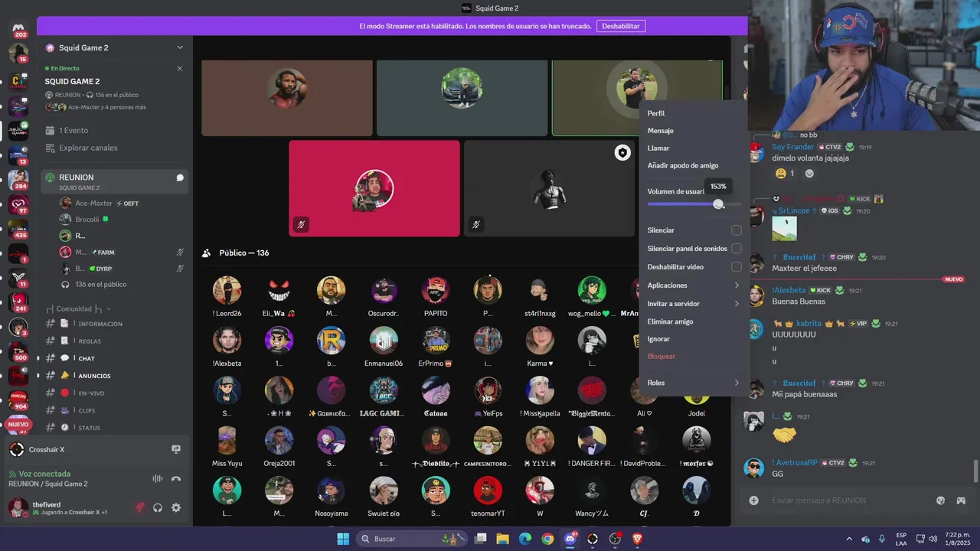
Task: Click the taskbar Buscar search box
Action: (413, 539)
